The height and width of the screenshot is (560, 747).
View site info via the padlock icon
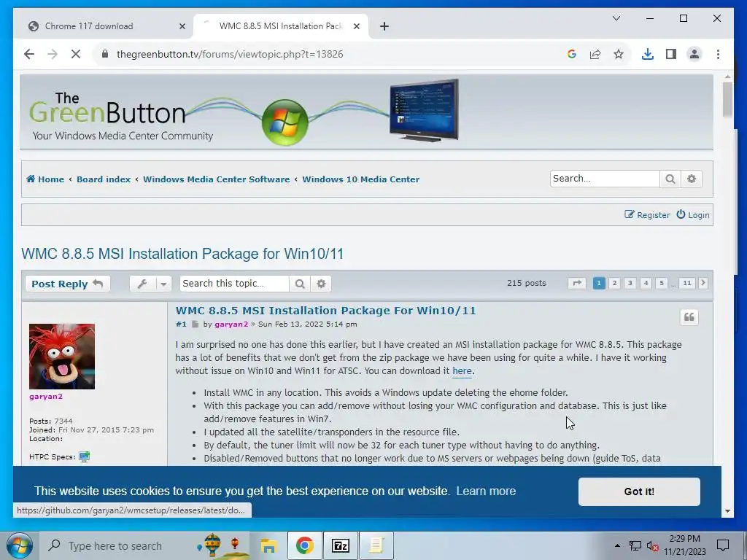(x=105, y=54)
